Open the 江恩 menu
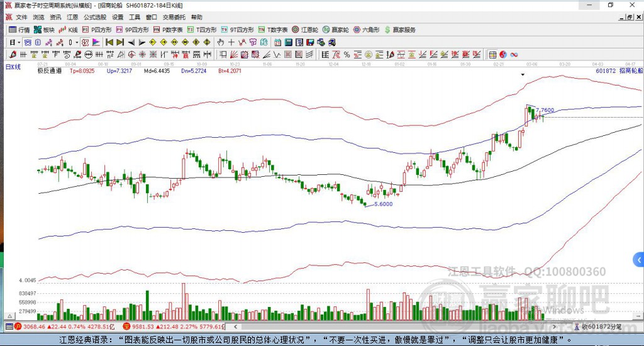The image size is (644, 346). pos(72,17)
